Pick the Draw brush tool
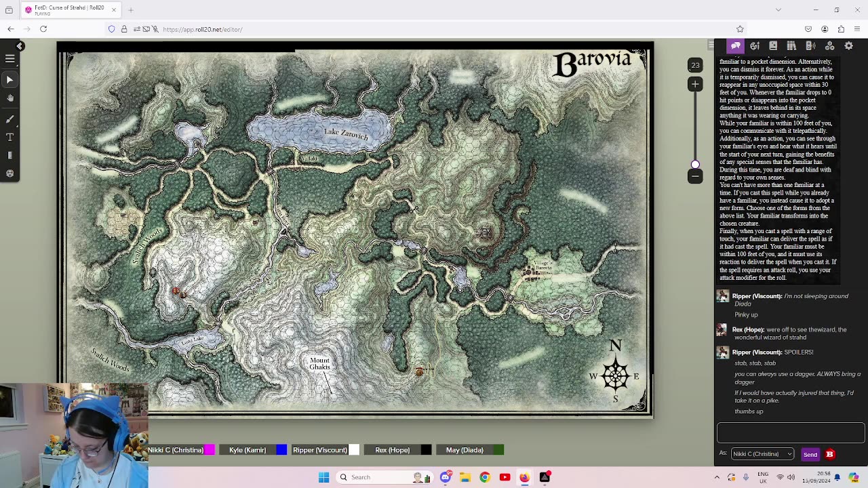This screenshot has width=868, height=488. coord(10,119)
